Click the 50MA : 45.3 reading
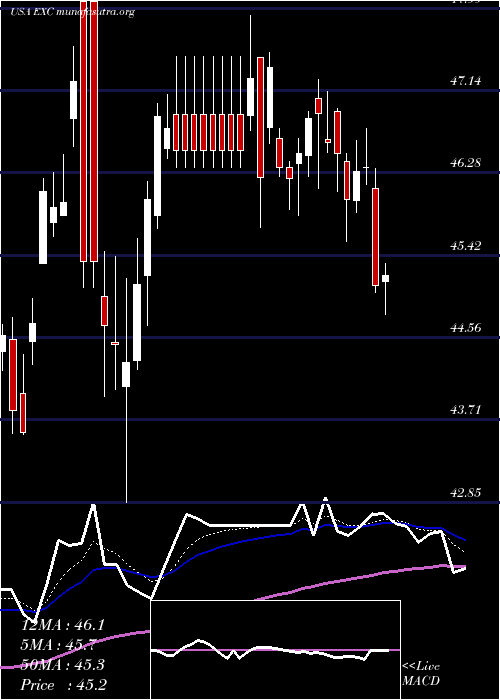The width and height of the screenshot is (500, 700). [62, 665]
